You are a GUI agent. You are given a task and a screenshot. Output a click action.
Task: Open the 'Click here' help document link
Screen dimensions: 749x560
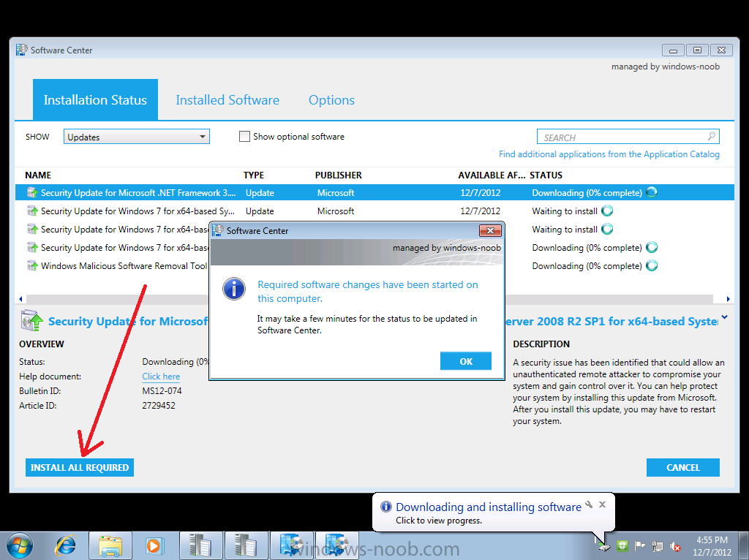pos(161,377)
